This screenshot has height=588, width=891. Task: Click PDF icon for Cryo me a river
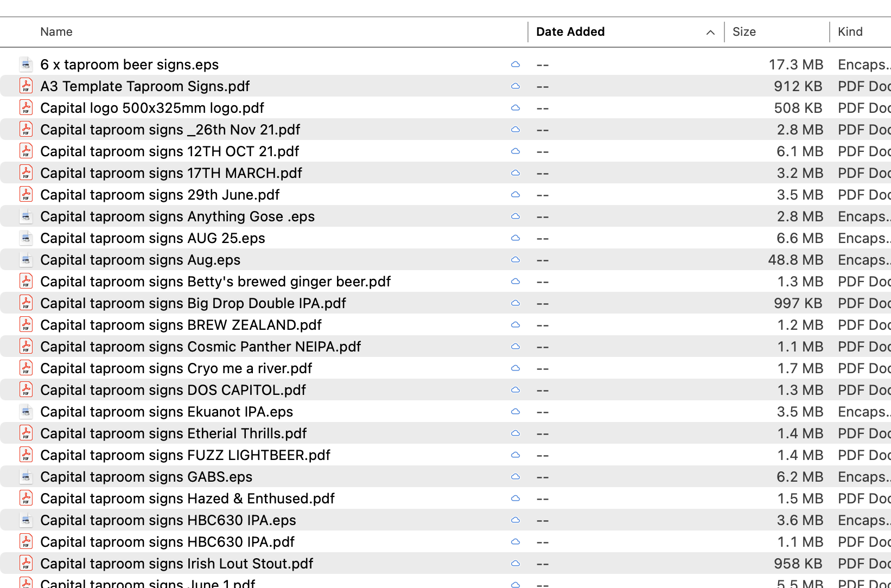tap(26, 368)
